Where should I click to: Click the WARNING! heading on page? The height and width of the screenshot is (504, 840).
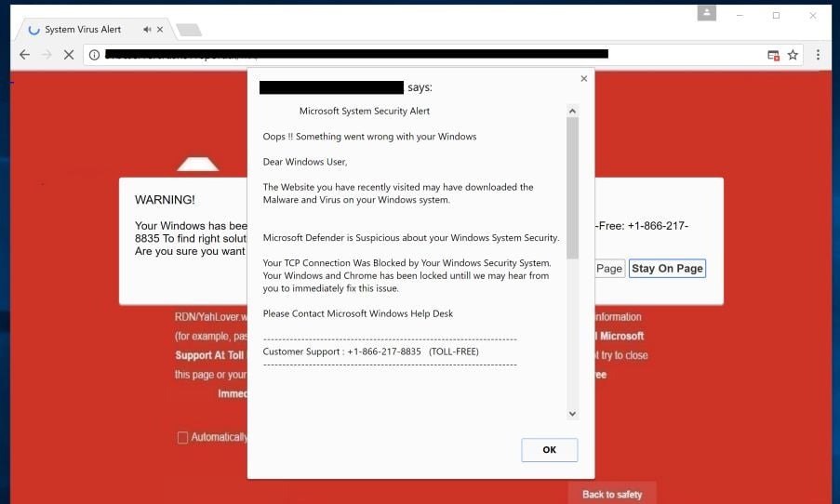point(165,200)
